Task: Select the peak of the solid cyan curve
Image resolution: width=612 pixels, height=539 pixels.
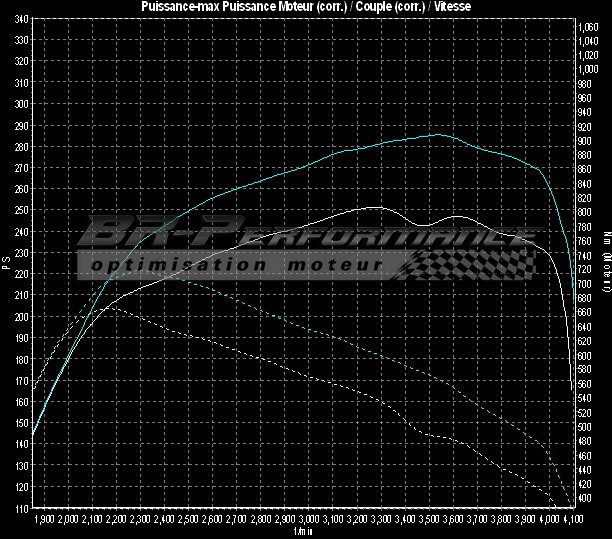Action: (437, 134)
